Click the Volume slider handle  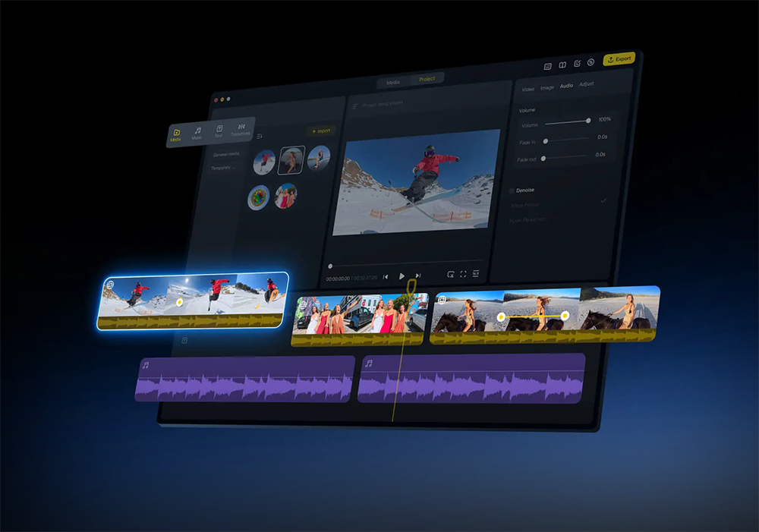tap(587, 121)
